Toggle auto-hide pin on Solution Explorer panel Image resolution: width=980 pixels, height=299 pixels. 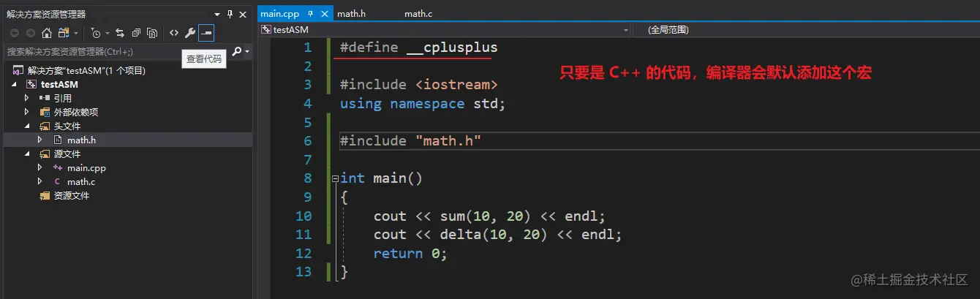pyautogui.click(x=230, y=14)
